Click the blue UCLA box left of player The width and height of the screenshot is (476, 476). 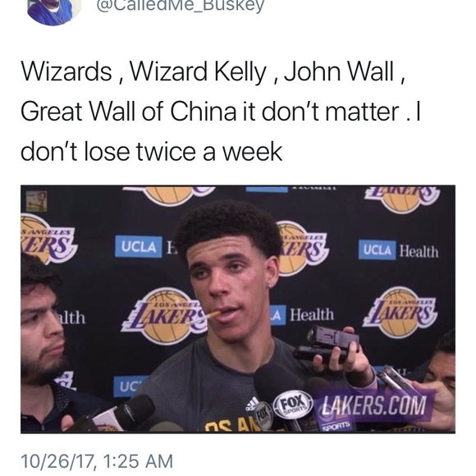tap(139, 246)
